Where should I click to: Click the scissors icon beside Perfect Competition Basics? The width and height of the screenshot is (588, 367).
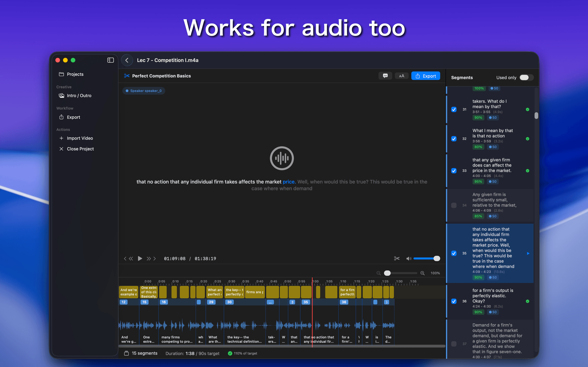click(126, 76)
